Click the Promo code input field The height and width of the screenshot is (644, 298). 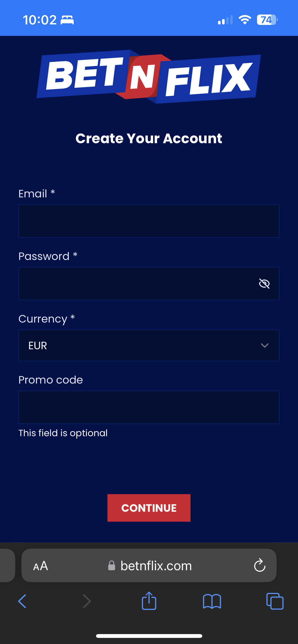149,407
